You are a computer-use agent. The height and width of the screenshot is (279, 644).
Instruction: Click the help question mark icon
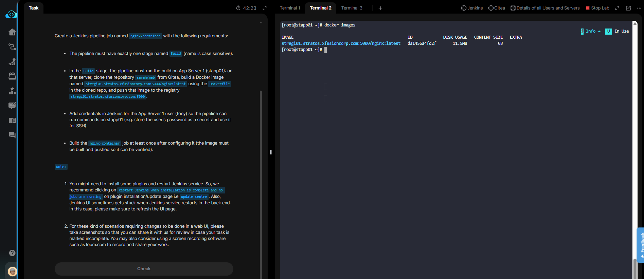[x=12, y=253]
